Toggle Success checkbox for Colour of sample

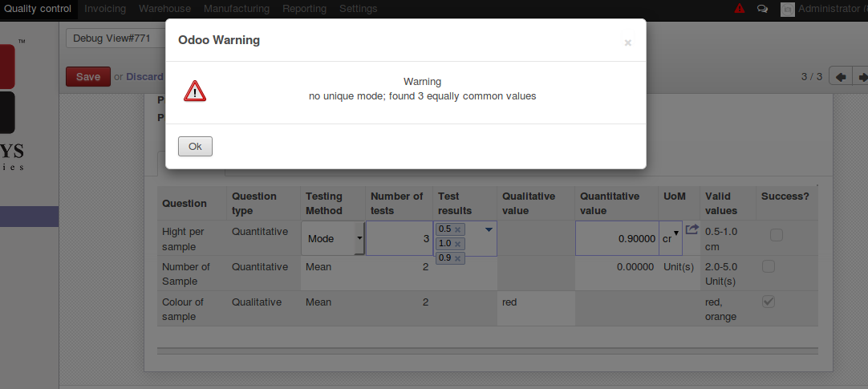coord(769,302)
